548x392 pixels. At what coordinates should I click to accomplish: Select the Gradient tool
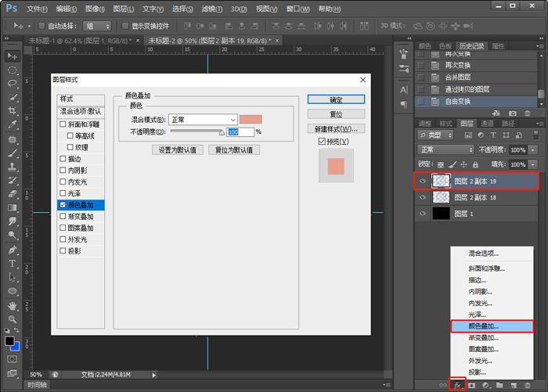pyautogui.click(x=13, y=207)
